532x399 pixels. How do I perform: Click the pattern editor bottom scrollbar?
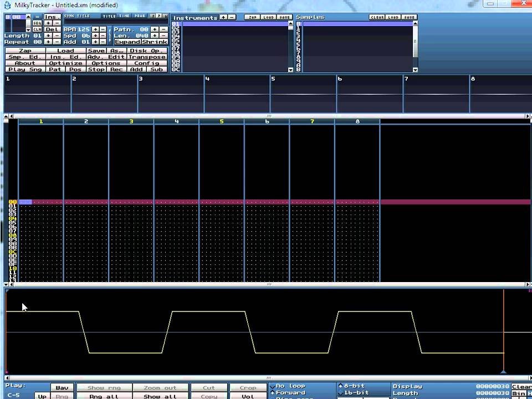[268, 284]
